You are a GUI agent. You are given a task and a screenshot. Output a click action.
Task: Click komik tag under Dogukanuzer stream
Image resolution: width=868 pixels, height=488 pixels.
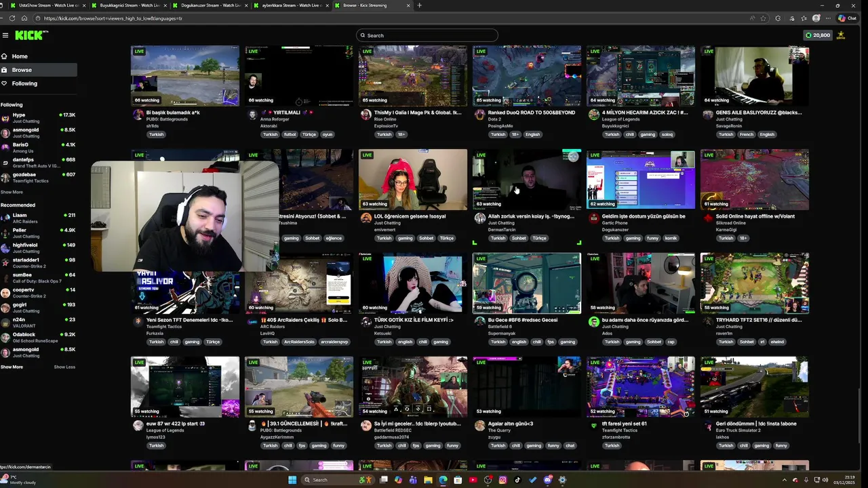(x=671, y=238)
